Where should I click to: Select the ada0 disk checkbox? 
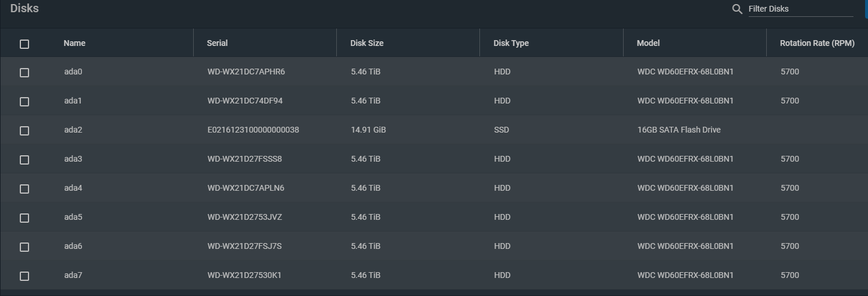24,73
